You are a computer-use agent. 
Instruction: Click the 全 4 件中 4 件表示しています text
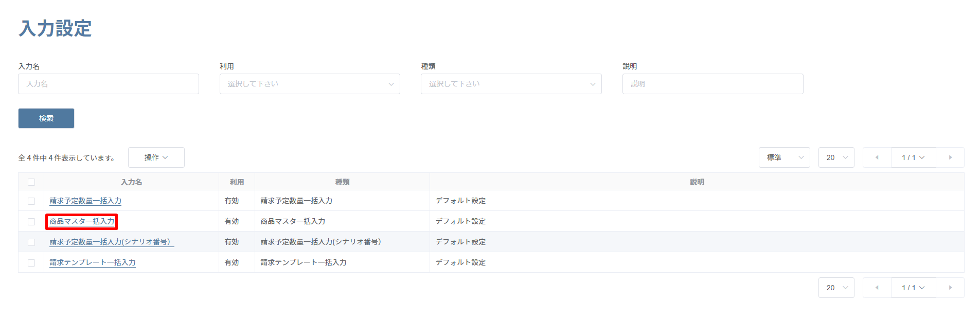pos(67,158)
